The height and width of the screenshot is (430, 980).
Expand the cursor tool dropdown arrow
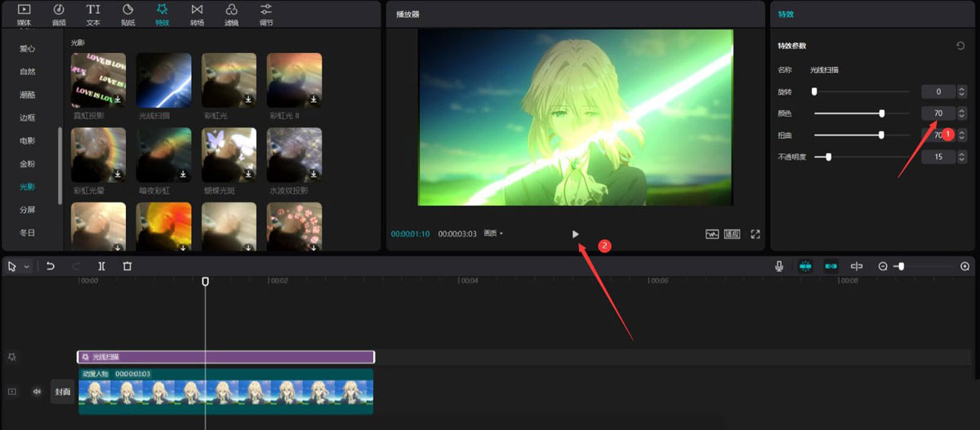coord(27,267)
